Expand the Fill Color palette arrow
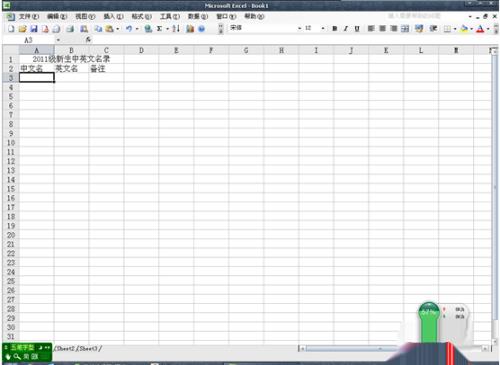This screenshot has height=365, width=500. click(x=471, y=29)
